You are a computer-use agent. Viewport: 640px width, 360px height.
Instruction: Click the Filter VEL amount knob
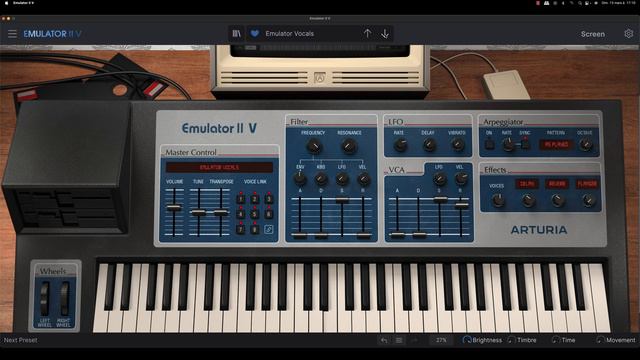[x=363, y=178]
